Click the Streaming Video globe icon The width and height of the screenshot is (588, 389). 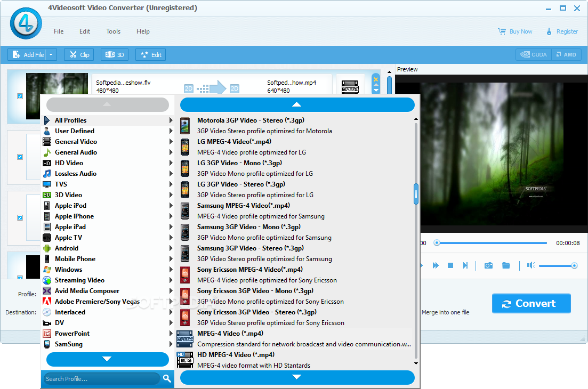tap(47, 280)
